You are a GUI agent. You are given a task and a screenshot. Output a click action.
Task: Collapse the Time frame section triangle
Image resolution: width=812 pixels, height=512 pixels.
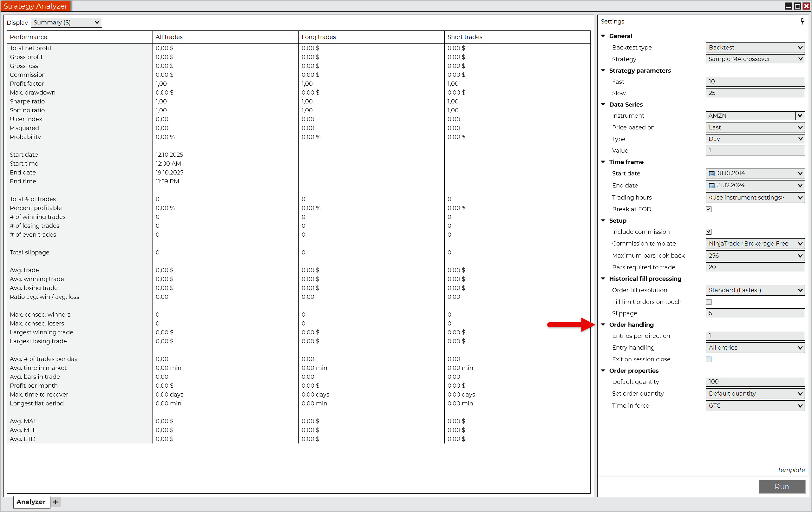603,162
